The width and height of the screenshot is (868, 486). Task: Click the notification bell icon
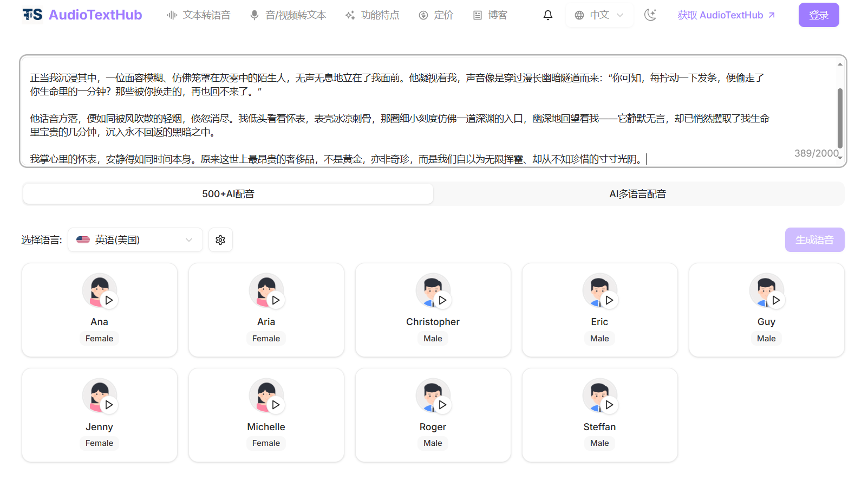click(547, 15)
